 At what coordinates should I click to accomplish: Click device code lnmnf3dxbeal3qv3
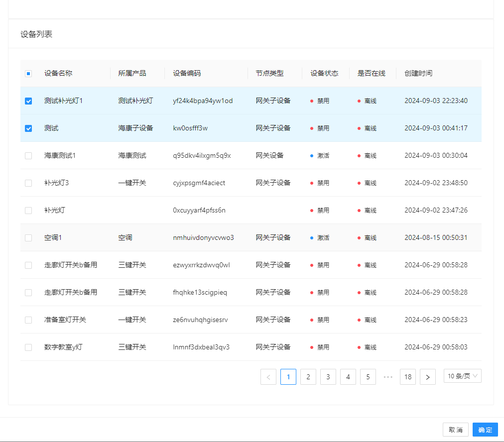click(201, 347)
